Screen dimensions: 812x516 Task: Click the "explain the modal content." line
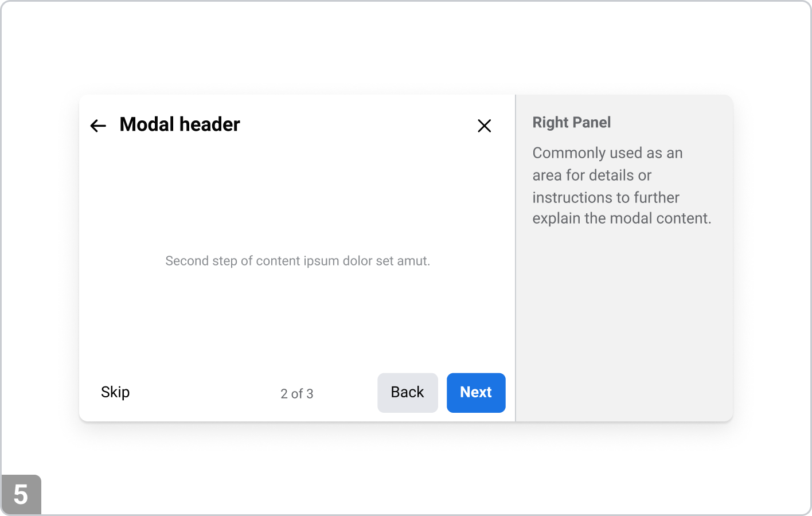622,218
